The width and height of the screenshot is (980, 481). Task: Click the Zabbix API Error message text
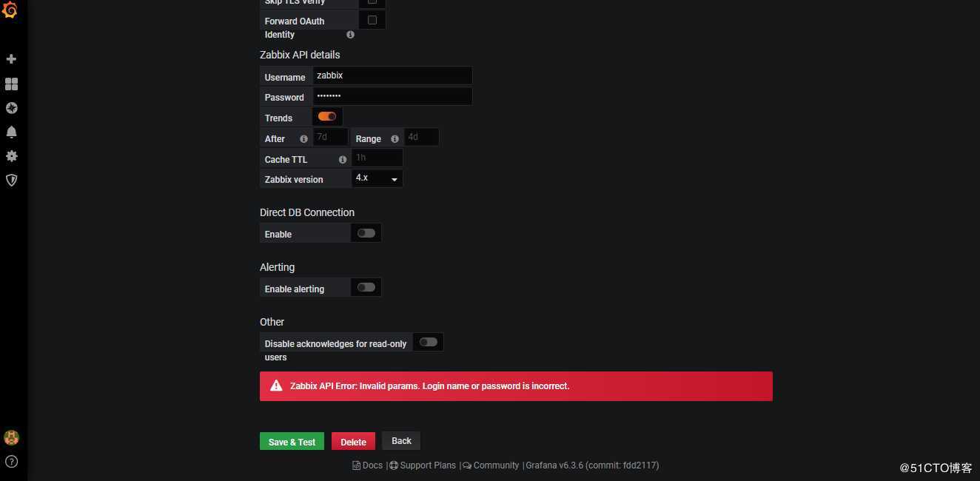coord(430,386)
